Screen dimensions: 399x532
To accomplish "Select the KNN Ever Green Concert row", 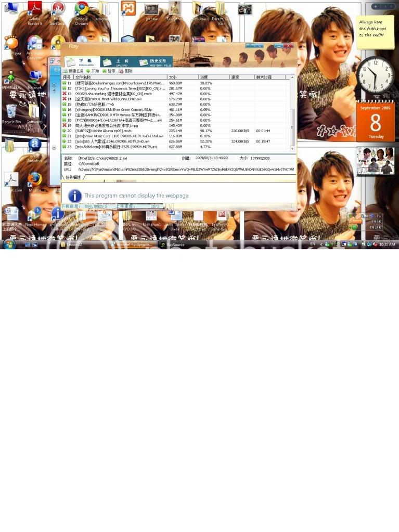I will pyautogui.click(x=120, y=110).
